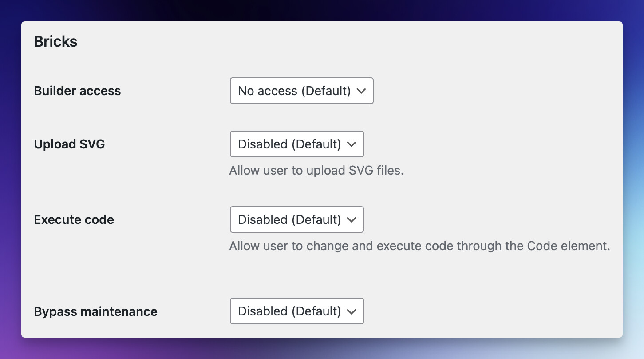Viewport: 644px width, 359px height.
Task: Click the Builder access label
Action: pos(77,91)
